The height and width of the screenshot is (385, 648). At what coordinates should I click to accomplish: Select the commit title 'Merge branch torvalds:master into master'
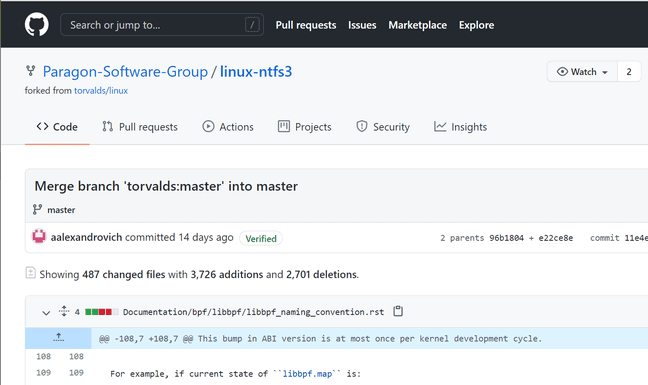[166, 186]
